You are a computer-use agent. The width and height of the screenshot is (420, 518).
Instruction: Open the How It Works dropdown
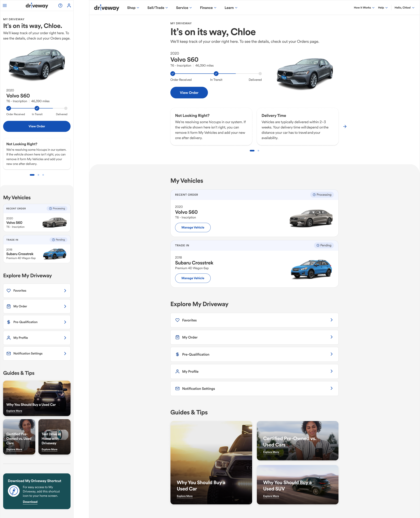(x=364, y=8)
